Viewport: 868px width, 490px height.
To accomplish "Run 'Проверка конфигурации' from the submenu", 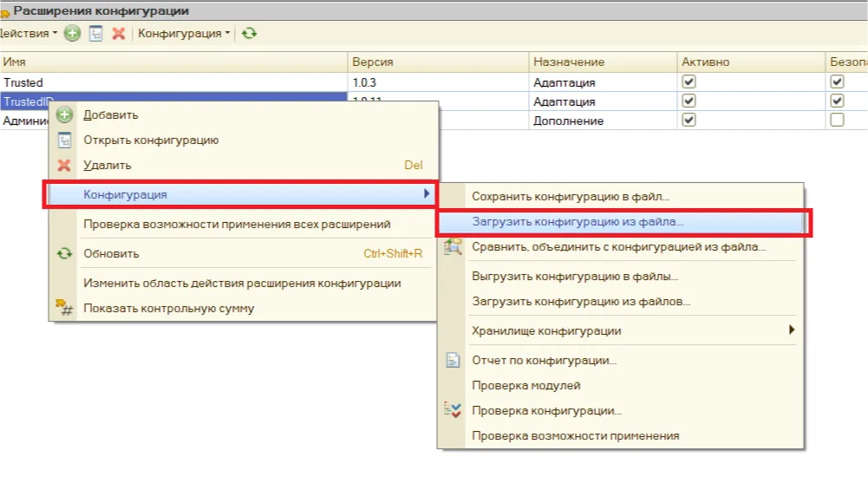I will click(x=546, y=410).
